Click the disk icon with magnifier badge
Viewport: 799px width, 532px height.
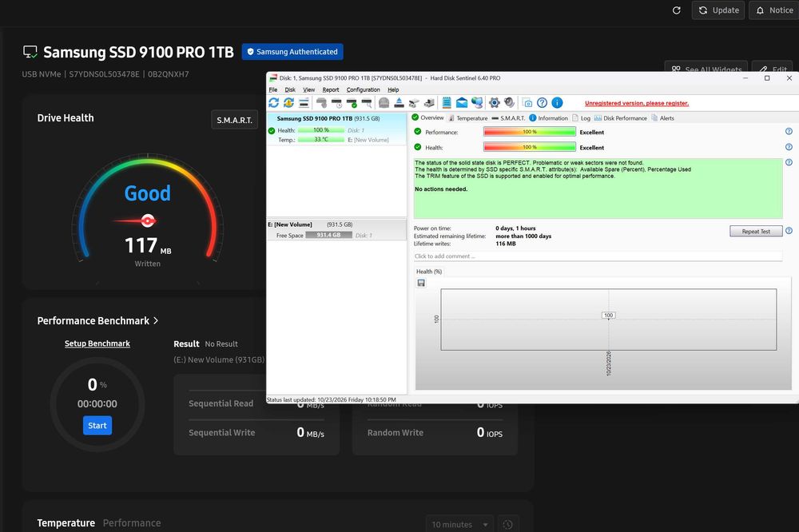367,103
